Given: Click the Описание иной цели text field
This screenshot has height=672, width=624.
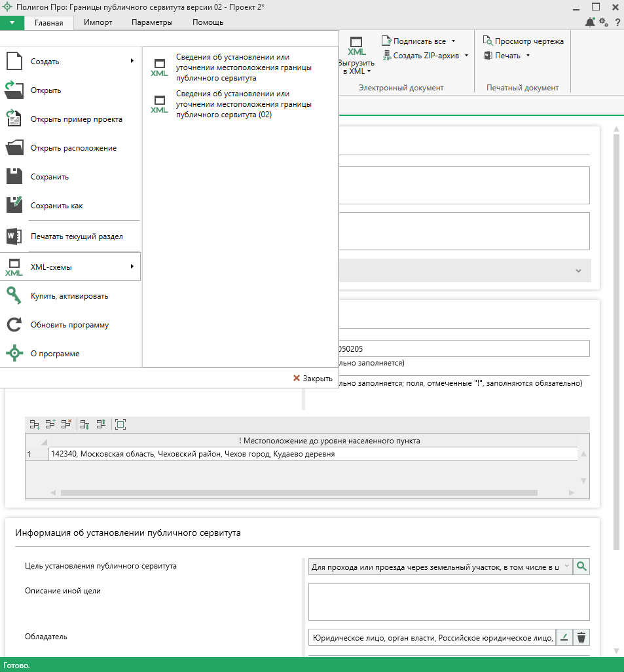Looking at the screenshot, I should click(x=449, y=601).
